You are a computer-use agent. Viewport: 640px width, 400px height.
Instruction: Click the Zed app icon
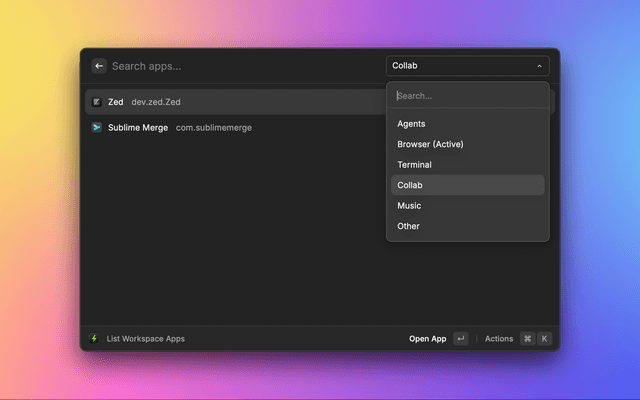(97, 102)
